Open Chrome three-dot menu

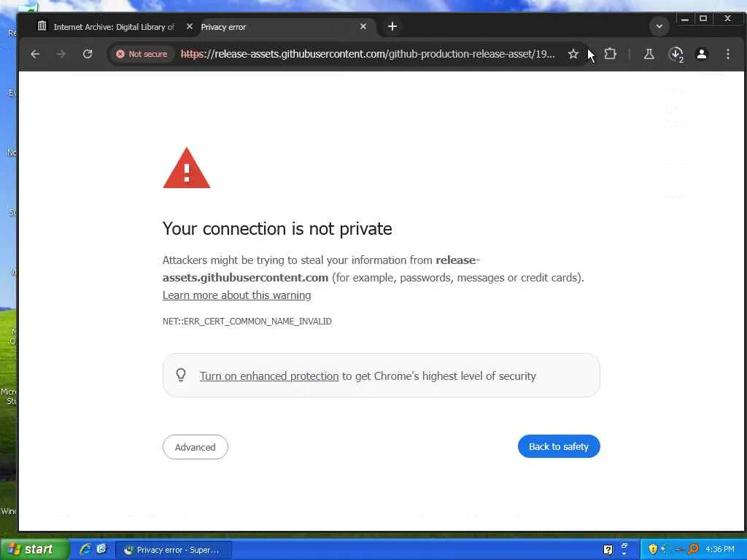click(727, 54)
